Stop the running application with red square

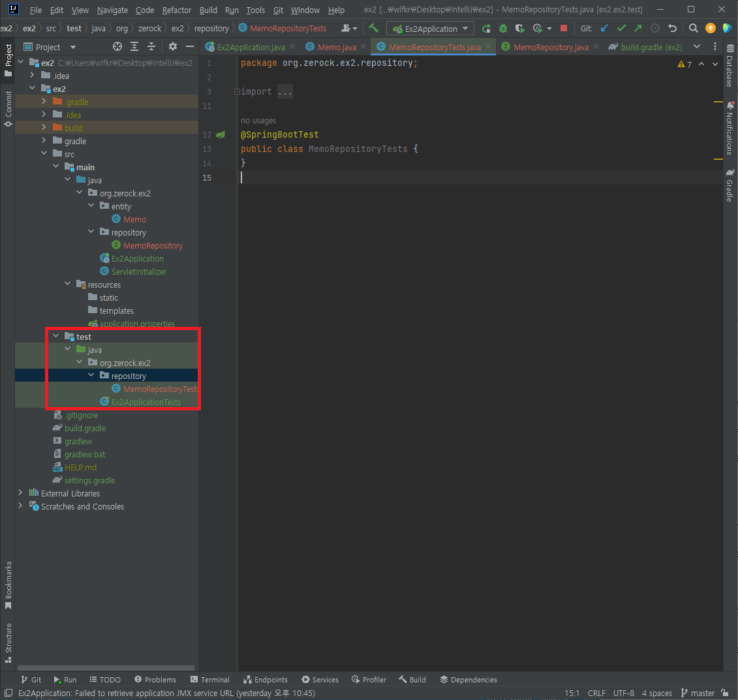(x=563, y=28)
